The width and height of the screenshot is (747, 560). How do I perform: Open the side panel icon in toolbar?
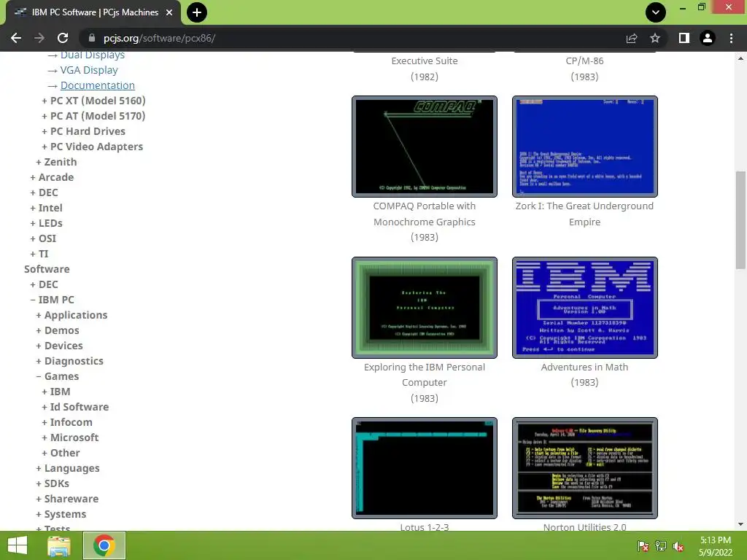[684, 38]
